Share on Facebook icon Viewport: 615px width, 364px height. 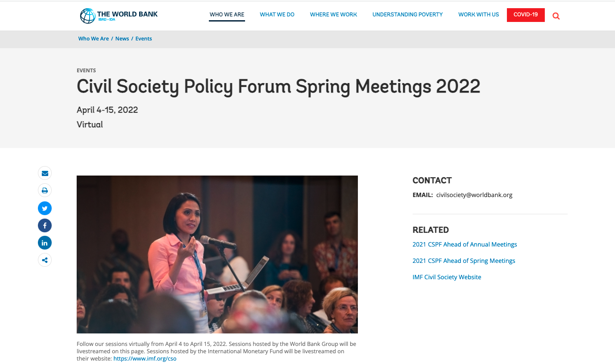coord(45,225)
